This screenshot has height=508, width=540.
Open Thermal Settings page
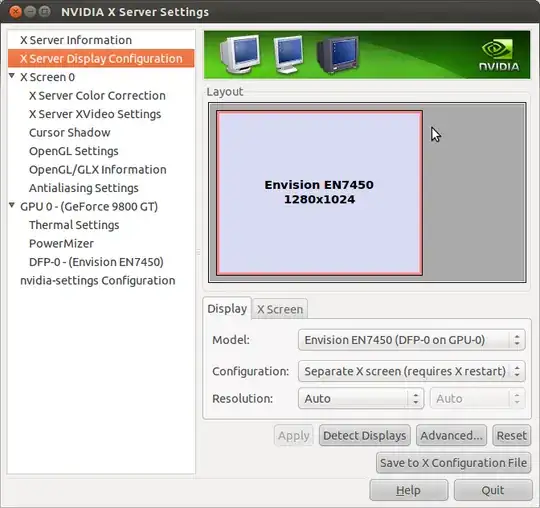coord(74,225)
